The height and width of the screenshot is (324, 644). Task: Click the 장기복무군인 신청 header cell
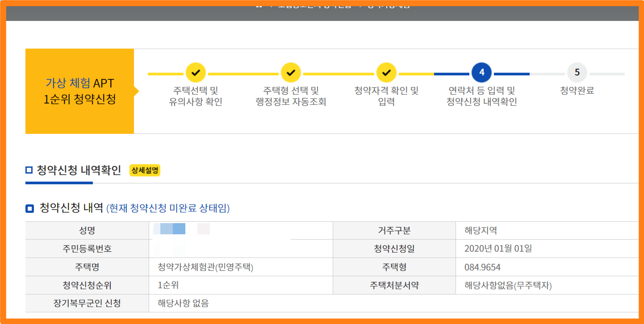coord(87,303)
